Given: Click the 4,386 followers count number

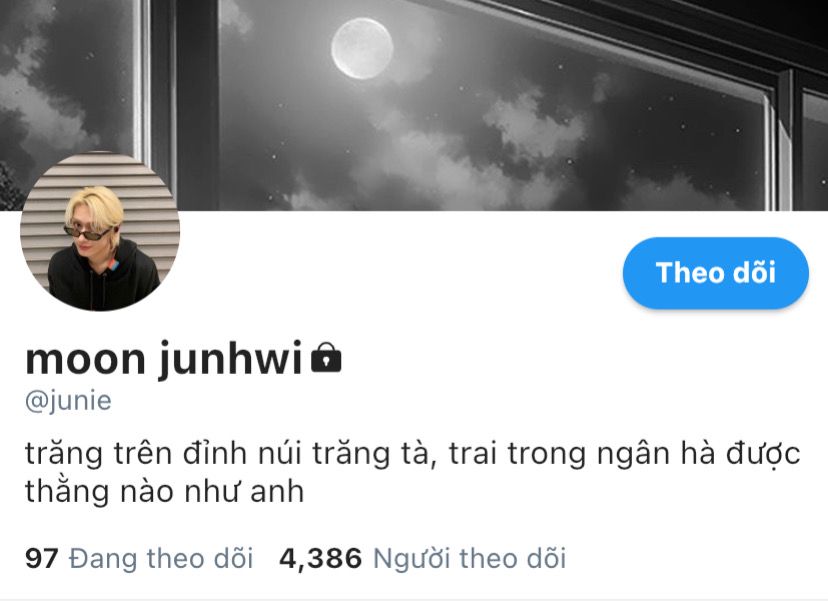Looking at the screenshot, I should [x=321, y=559].
